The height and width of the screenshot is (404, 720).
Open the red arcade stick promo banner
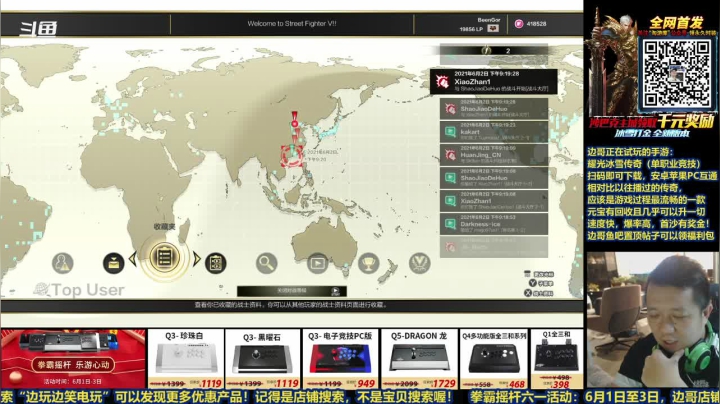click(73, 359)
